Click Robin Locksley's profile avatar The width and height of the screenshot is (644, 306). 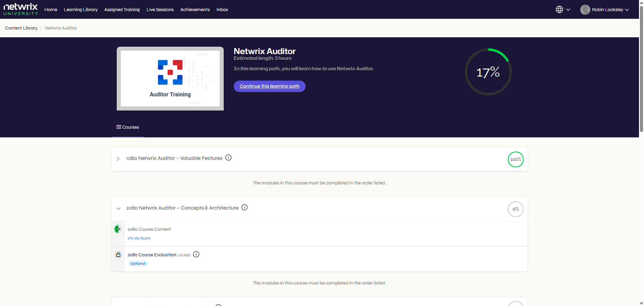click(x=585, y=9)
